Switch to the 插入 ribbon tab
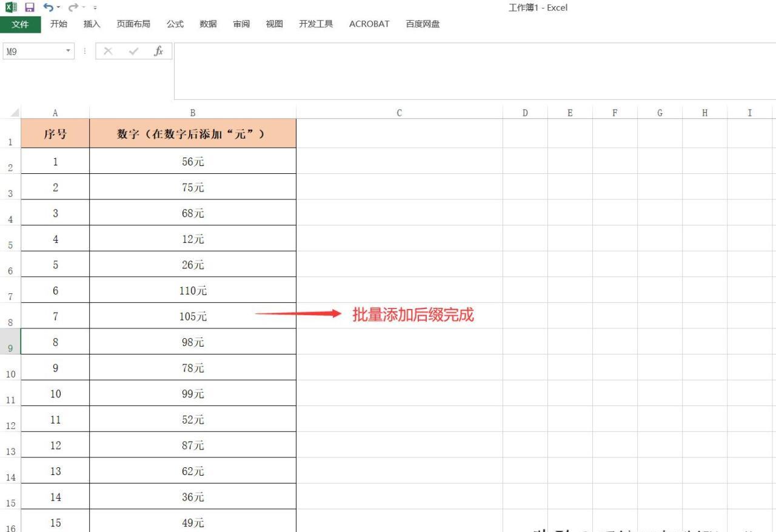Image resolution: width=776 pixels, height=532 pixels. 92,24
